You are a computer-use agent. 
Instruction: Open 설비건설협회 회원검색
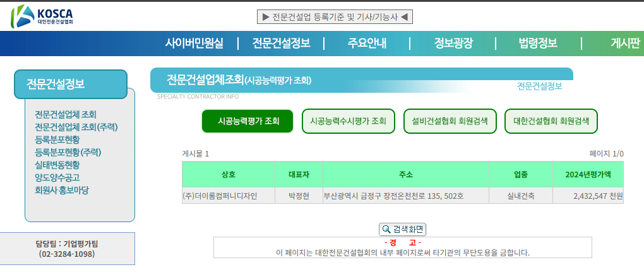450,121
